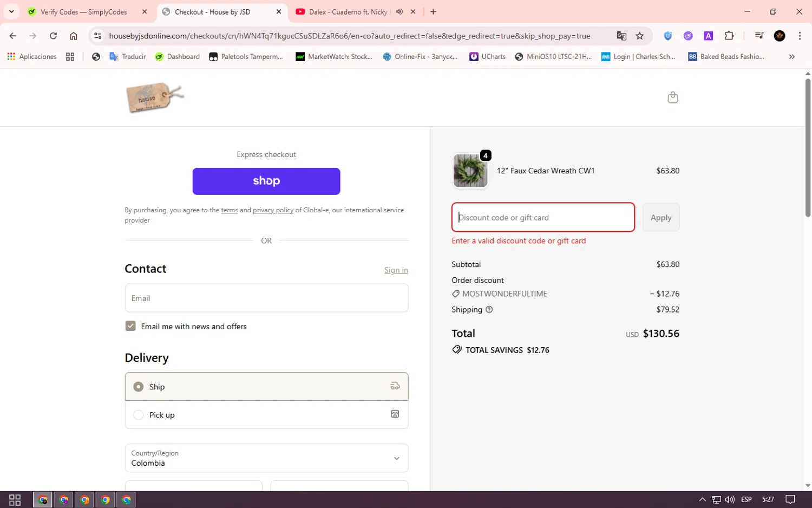
Task: Close the Checkout House by JSD tab
Action: tap(279, 11)
